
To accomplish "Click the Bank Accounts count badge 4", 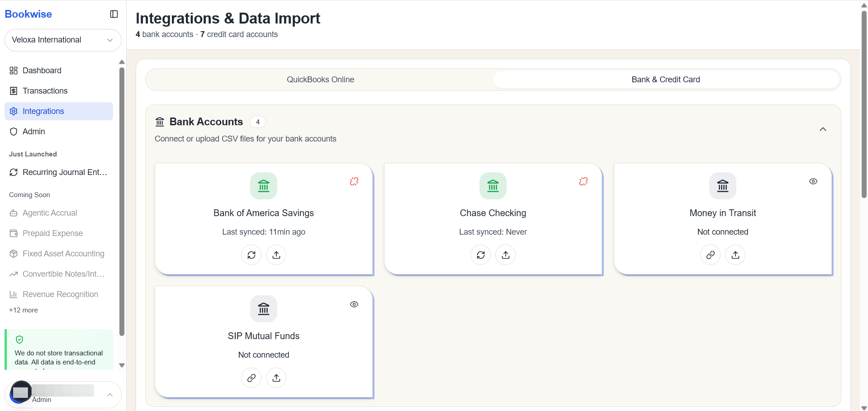I will click(x=258, y=122).
